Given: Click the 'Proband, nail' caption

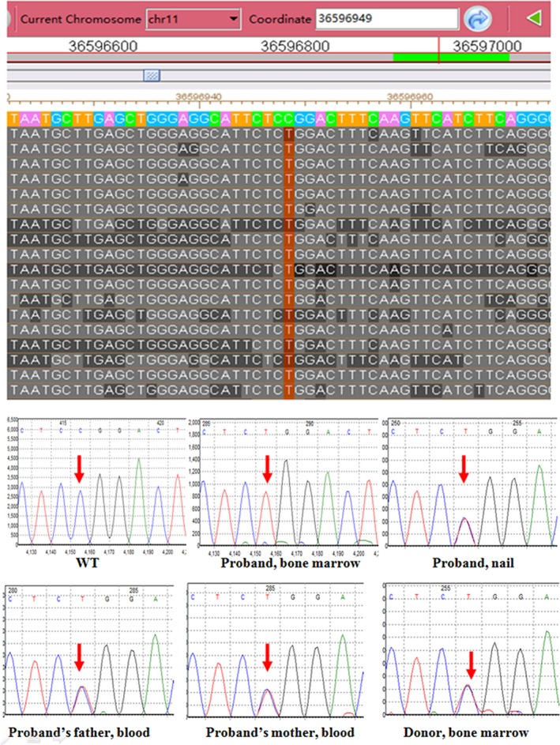Looking at the screenshot, I should tap(473, 563).
